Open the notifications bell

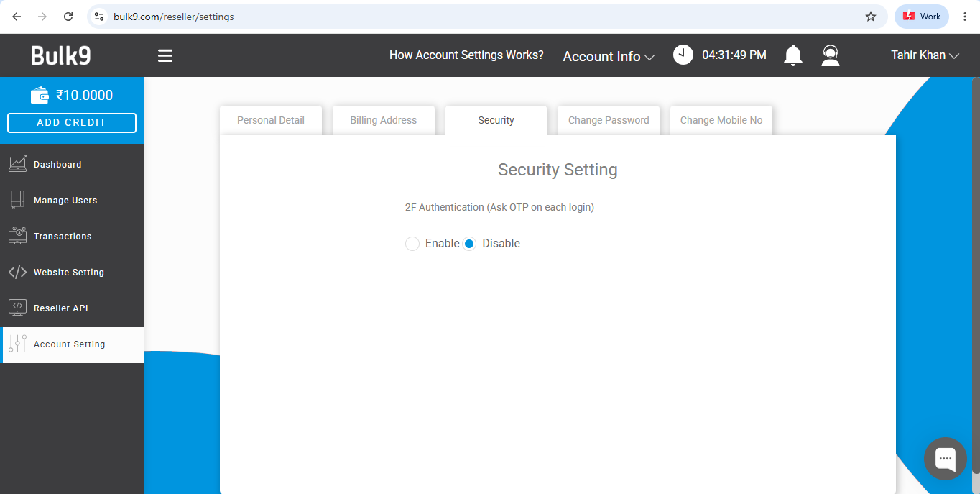[793, 55]
